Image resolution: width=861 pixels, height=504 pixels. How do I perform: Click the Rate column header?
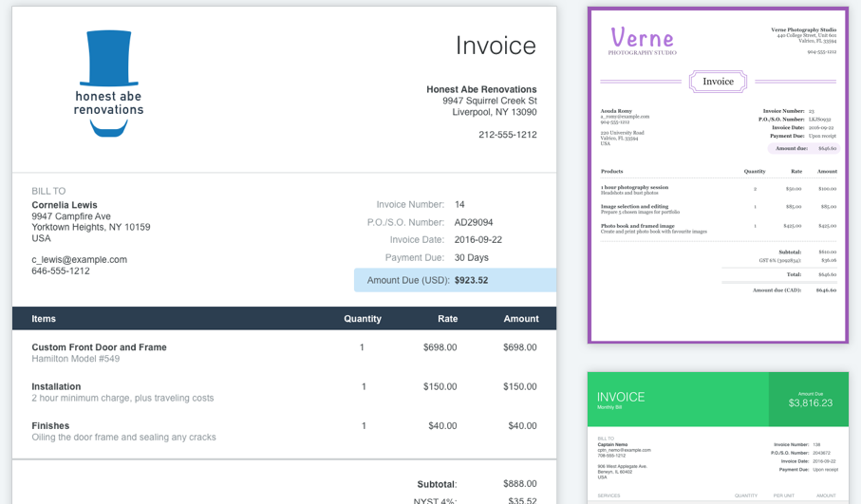447,318
